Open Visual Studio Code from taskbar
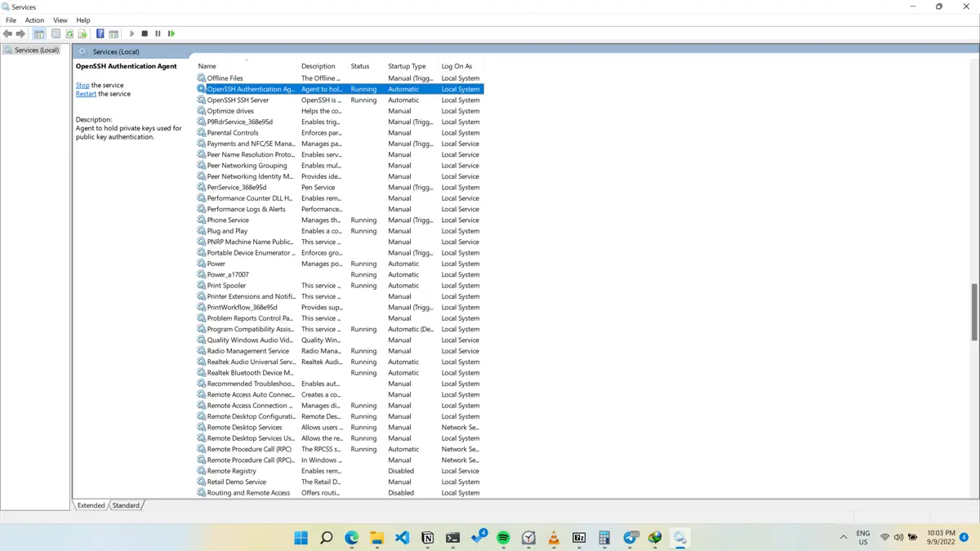980x551 pixels. click(x=402, y=537)
